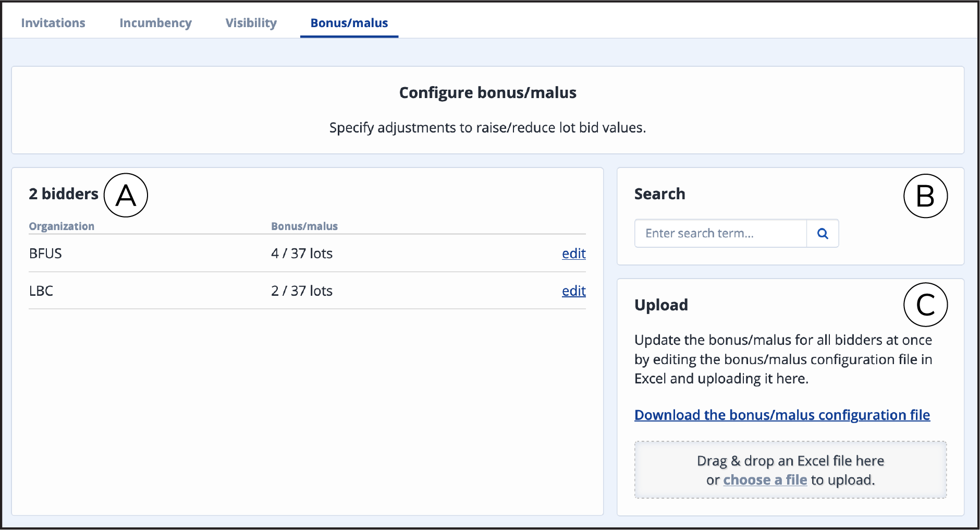
Task: Click the 'Specify adjustments to raise/reduce' description
Action: pyautogui.click(x=487, y=128)
